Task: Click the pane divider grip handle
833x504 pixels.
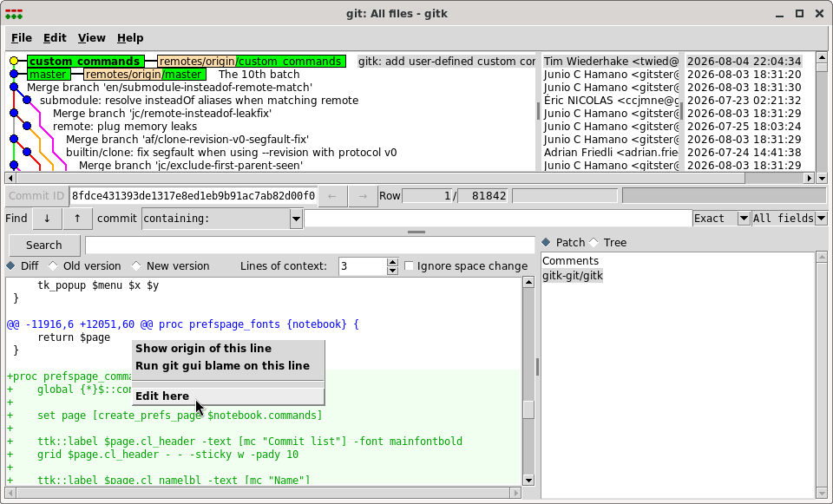Action: pos(416,232)
